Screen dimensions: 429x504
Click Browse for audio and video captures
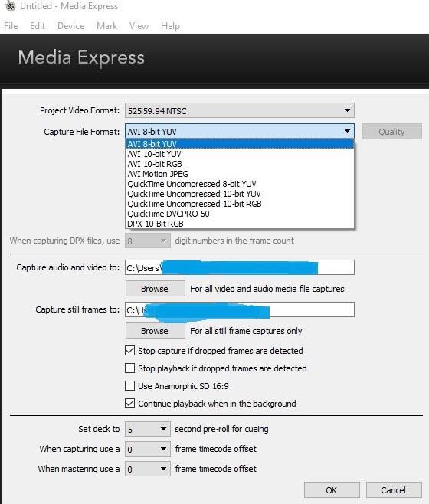[155, 289]
